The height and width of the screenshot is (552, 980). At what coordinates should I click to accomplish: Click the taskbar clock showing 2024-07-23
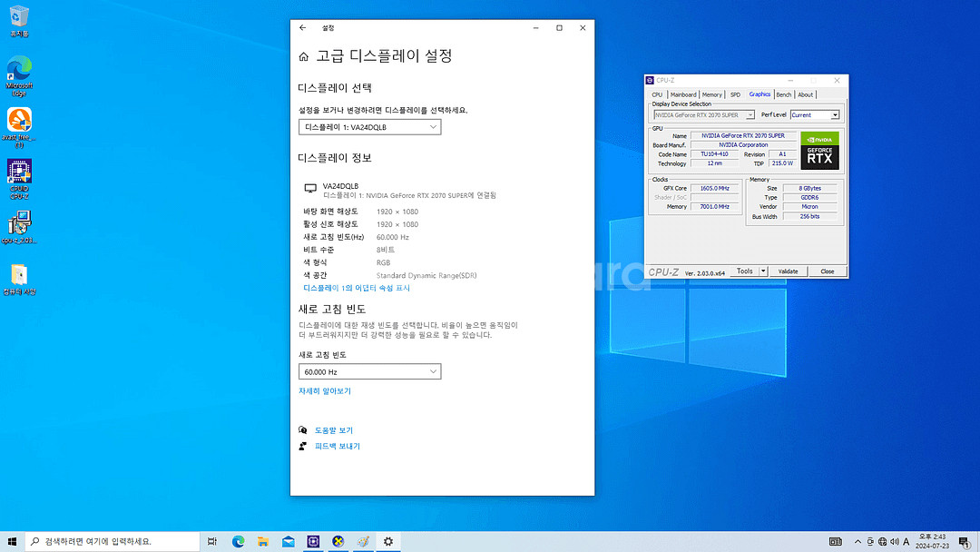pyautogui.click(x=932, y=541)
